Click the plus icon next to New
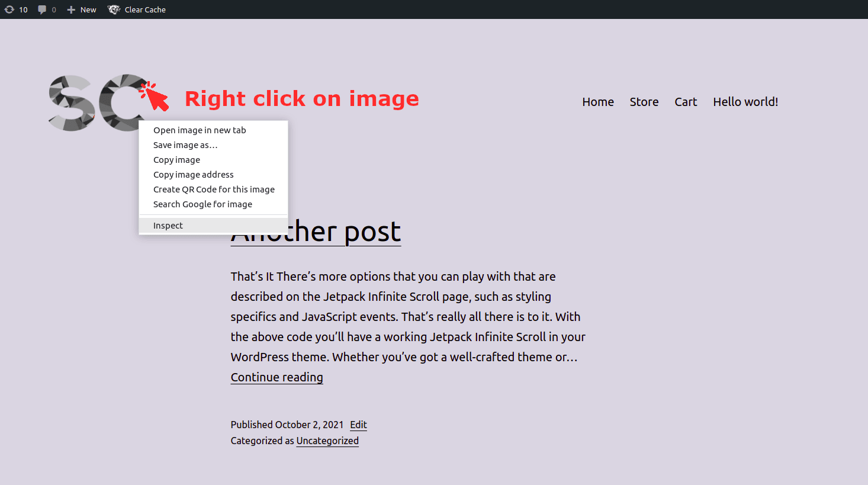Viewport: 868px width, 485px height. click(71, 9)
